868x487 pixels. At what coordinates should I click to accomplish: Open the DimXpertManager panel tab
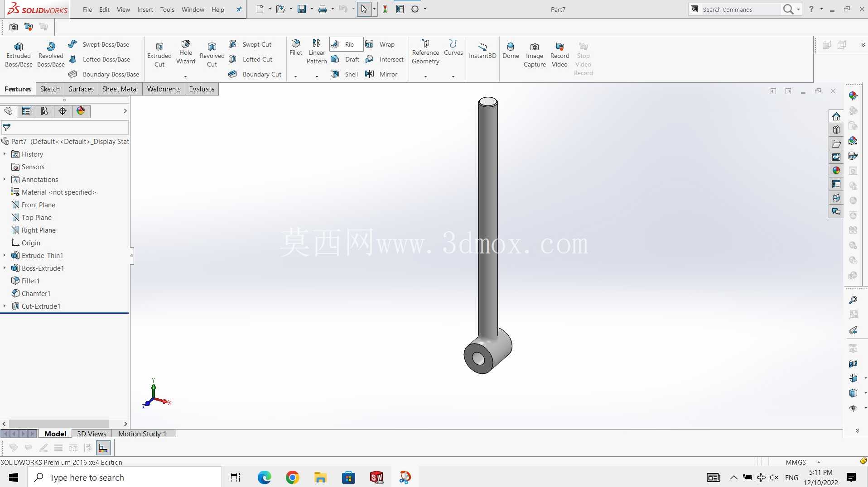[63, 111]
